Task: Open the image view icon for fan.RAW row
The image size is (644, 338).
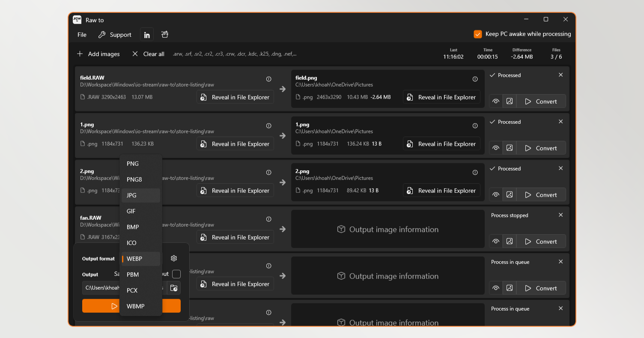Action: click(509, 242)
